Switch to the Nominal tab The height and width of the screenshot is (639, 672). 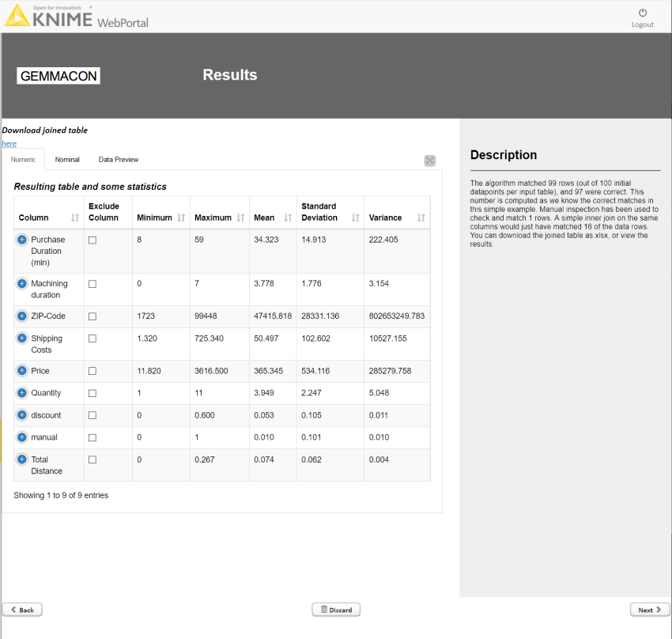(x=67, y=160)
